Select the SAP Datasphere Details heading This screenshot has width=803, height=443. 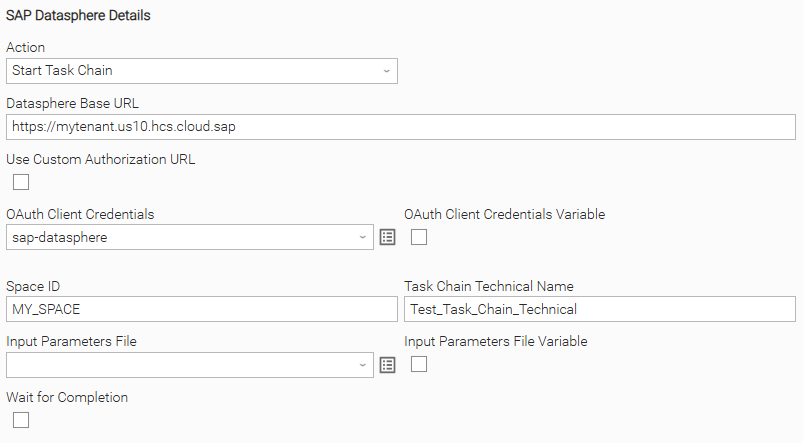point(78,15)
